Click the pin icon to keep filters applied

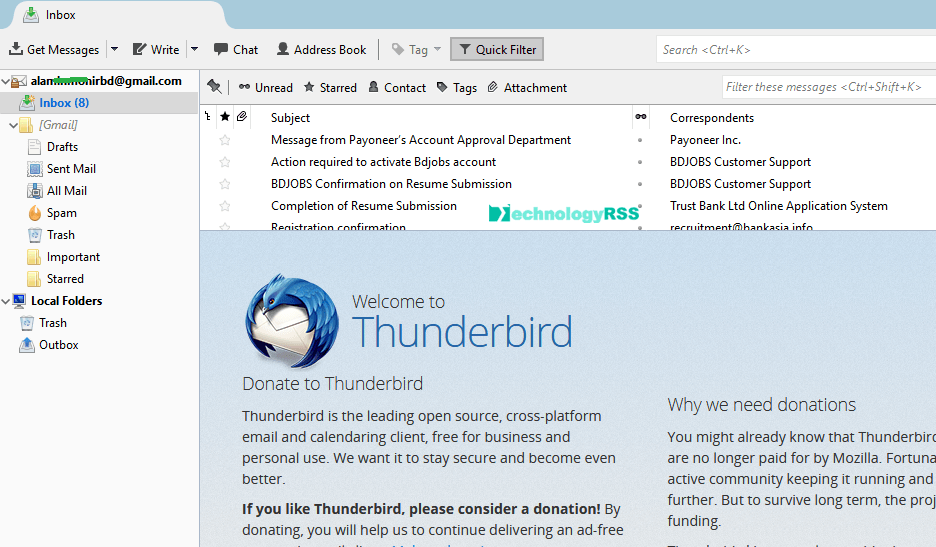pos(214,87)
